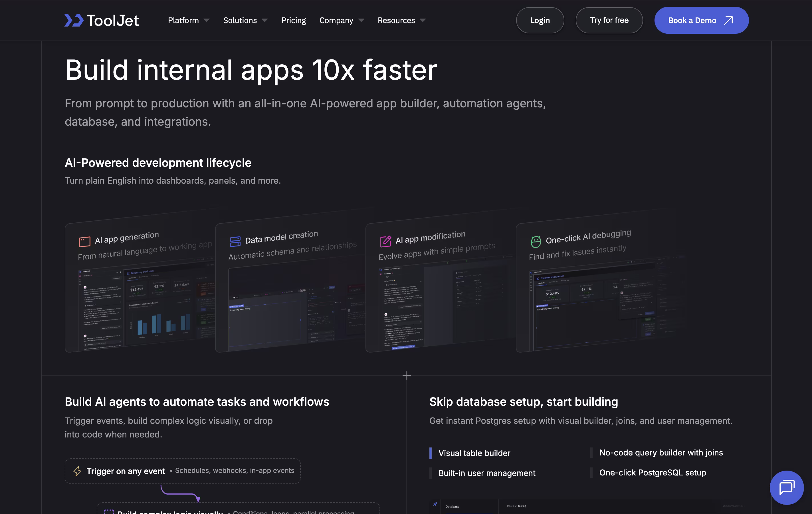Image resolution: width=812 pixels, height=514 pixels.
Task: Click the AI app generation window icon
Action: 85,242
